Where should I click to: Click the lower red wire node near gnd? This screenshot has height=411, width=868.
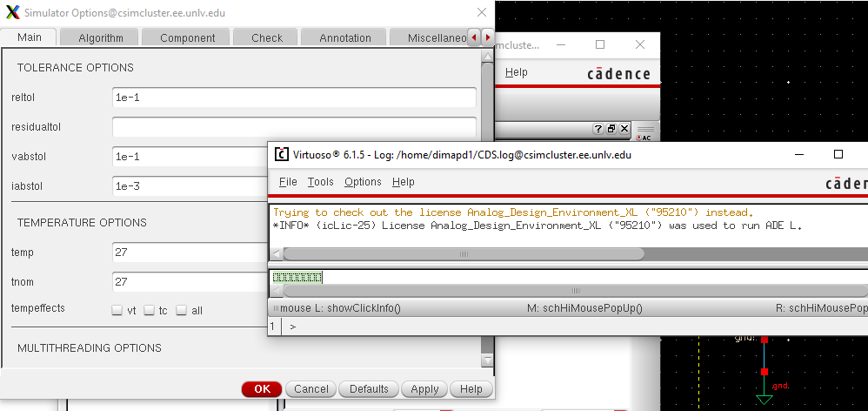click(765, 372)
